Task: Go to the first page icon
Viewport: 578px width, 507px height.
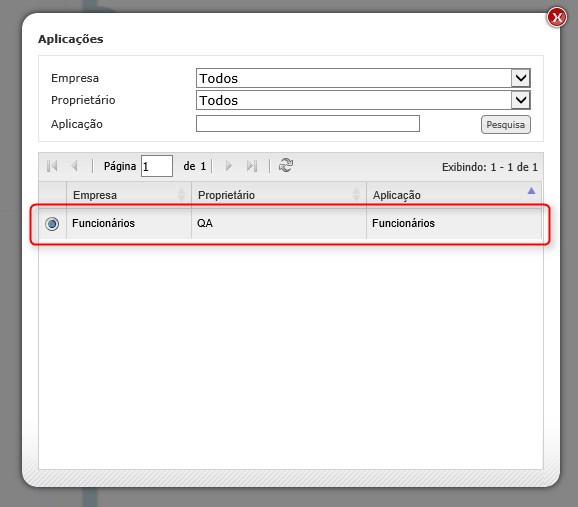Action: click(52, 166)
